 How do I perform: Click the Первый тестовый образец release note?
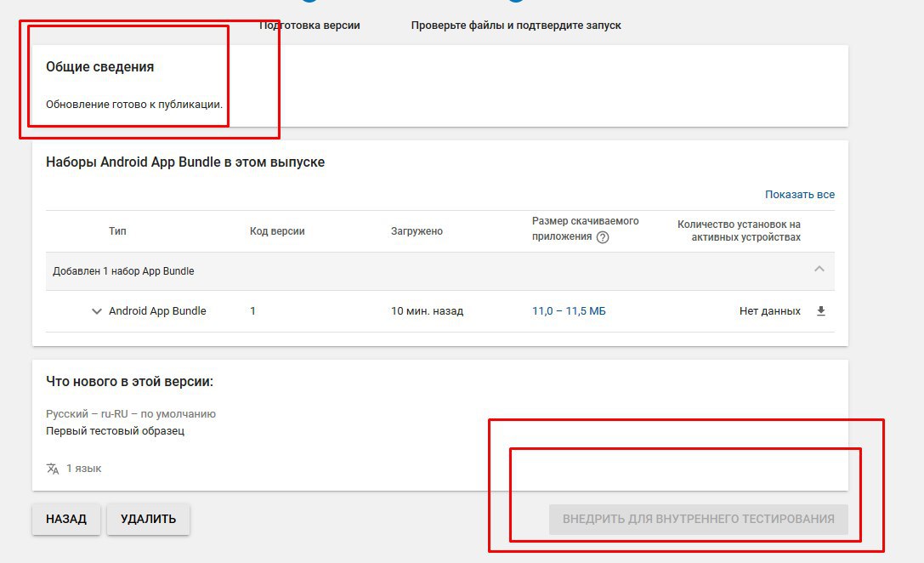(115, 431)
